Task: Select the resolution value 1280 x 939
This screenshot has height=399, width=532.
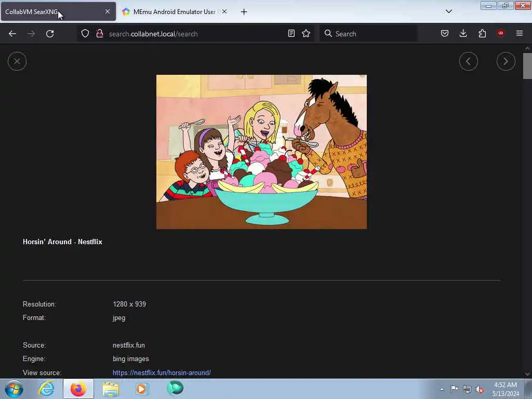Action: click(129, 304)
